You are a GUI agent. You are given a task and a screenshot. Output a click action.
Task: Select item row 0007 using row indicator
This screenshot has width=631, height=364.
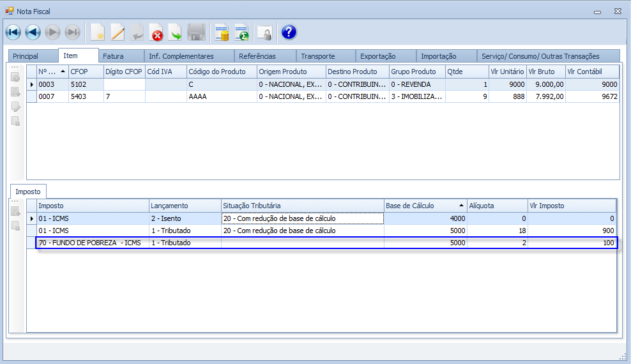[32, 96]
